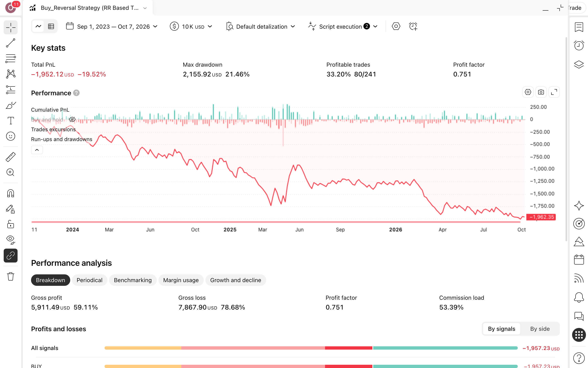Open strategy settings hexagon icon in toolbar
This screenshot has height=368, width=588.
396,26
